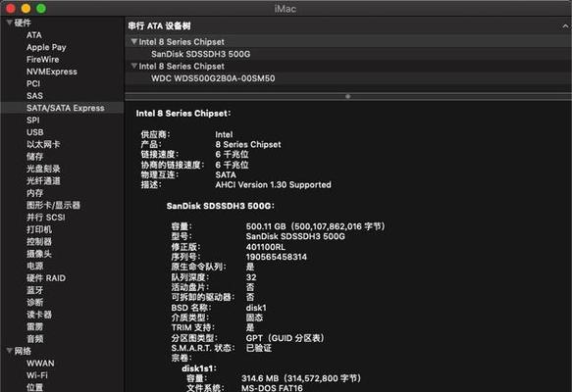Select ATA in the hardware sidebar
This screenshot has height=392, width=572.
(x=34, y=35)
